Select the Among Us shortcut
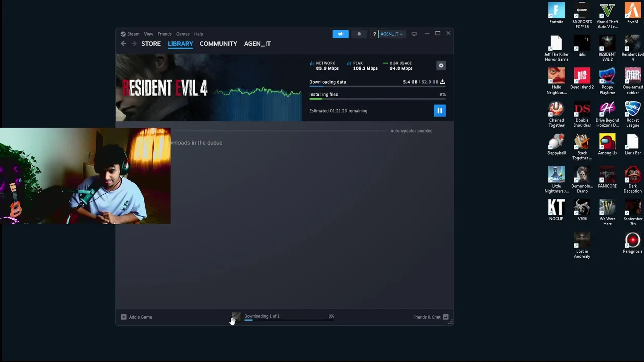 tap(607, 145)
